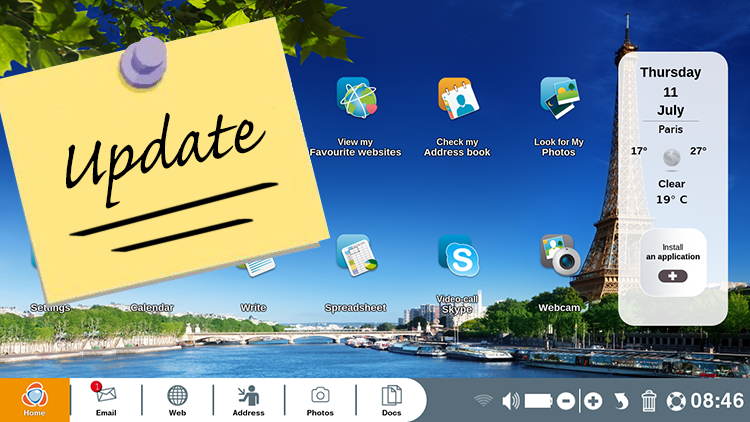Click the Calendar label
The image size is (750, 422).
[152, 308]
